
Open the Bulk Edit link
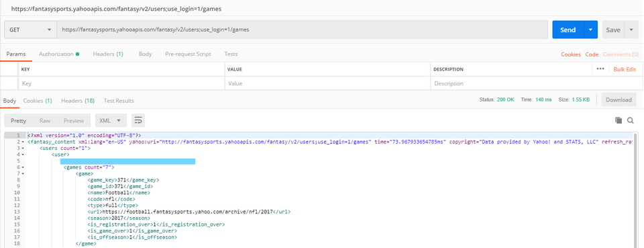click(x=625, y=69)
